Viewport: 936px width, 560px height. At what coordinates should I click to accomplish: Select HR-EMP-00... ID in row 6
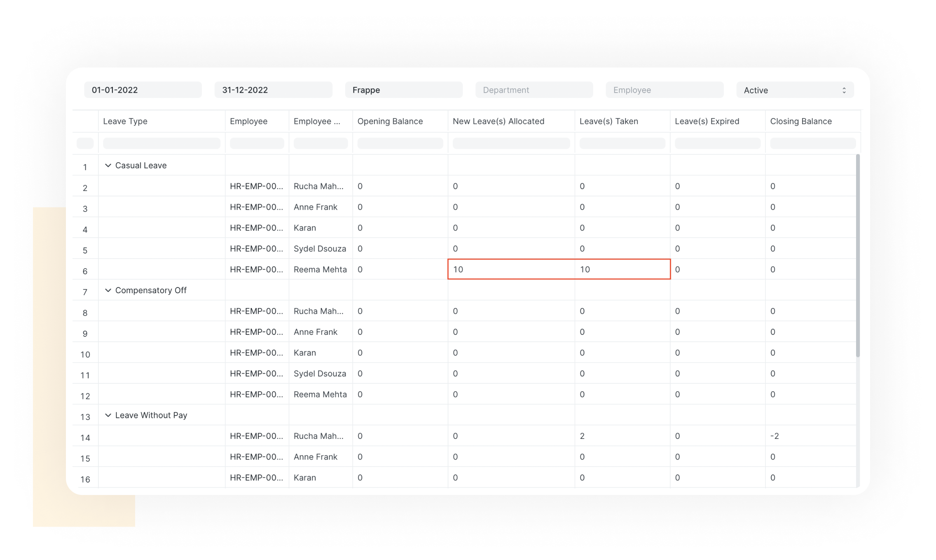click(257, 269)
